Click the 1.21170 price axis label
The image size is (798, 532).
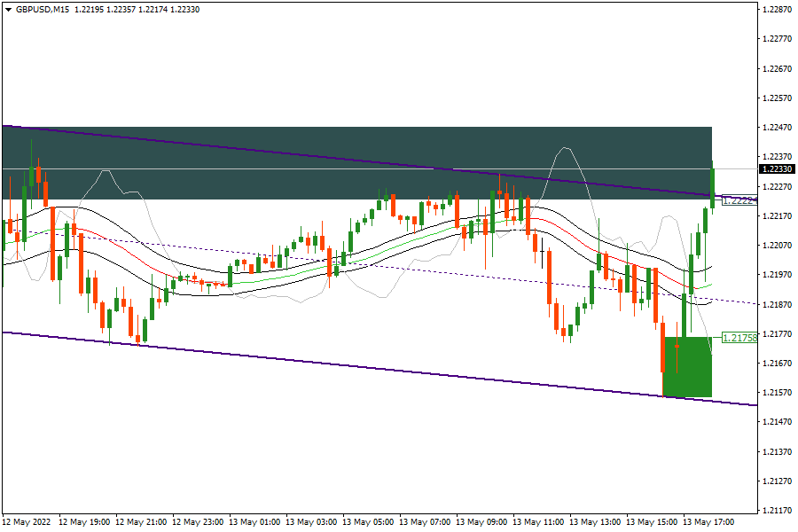777,511
